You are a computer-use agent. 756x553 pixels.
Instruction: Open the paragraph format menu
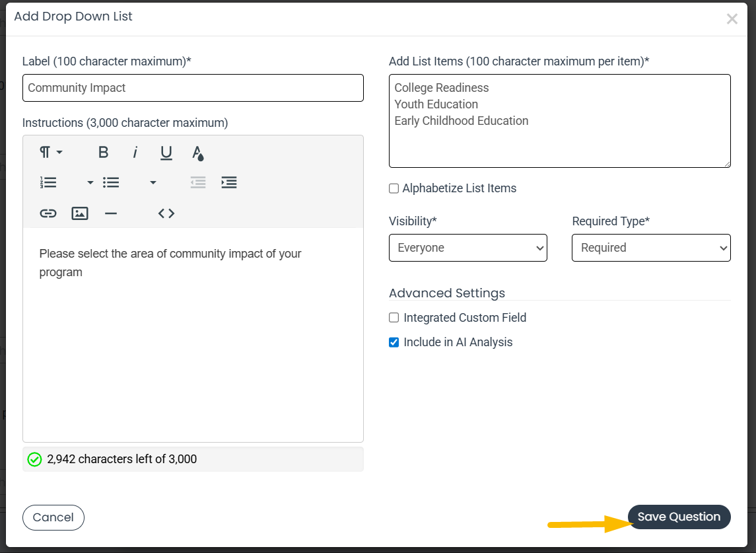[x=51, y=153]
